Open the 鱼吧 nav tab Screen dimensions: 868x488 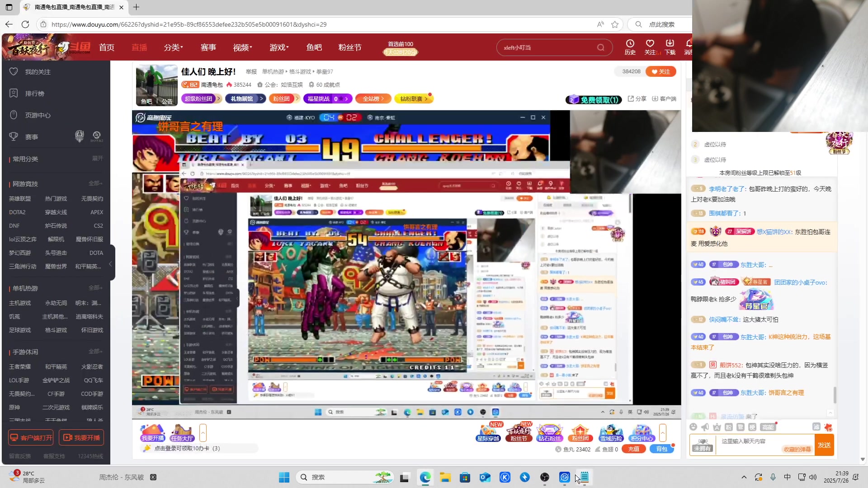[x=314, y=47]
